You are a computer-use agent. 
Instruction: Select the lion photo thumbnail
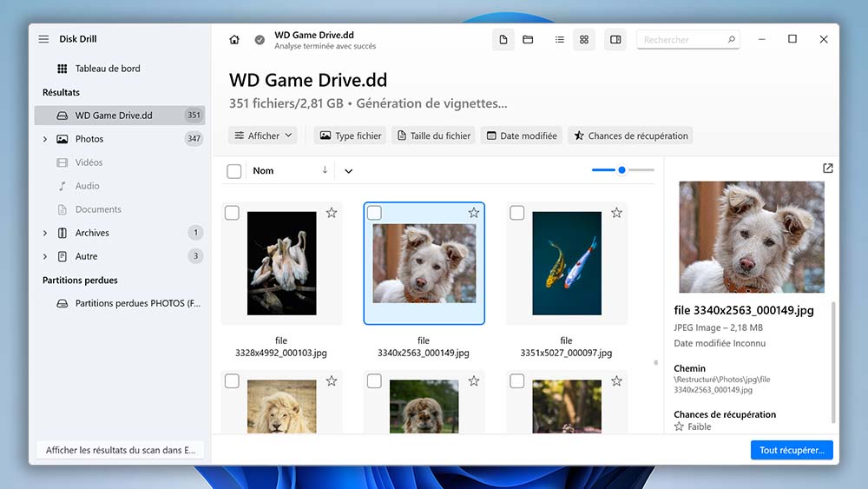(282, 406)
